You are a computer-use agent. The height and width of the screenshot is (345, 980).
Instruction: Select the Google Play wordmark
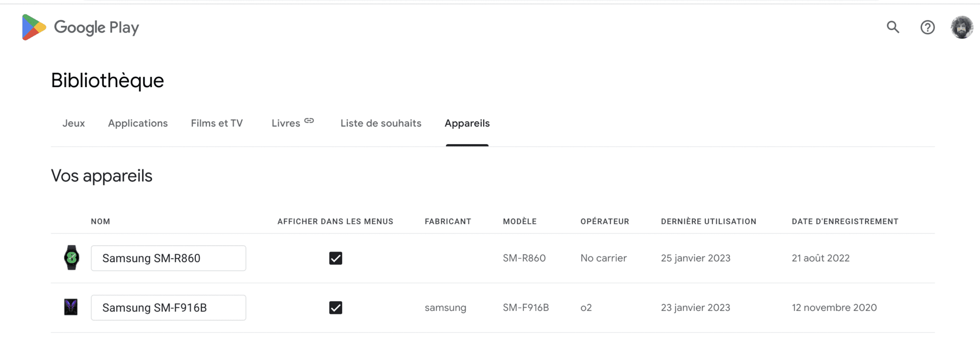[97, 27]
